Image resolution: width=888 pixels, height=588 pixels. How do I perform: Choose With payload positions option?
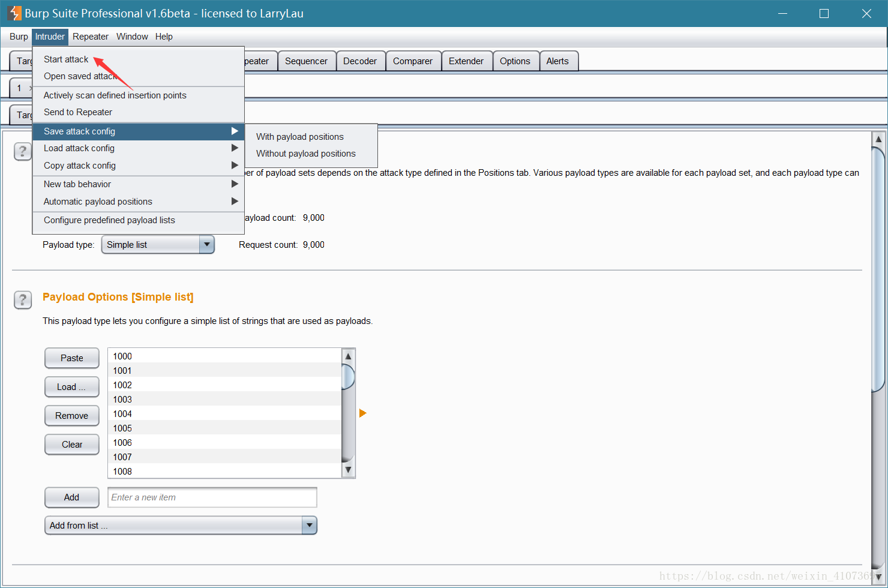(x=311, y=137)
